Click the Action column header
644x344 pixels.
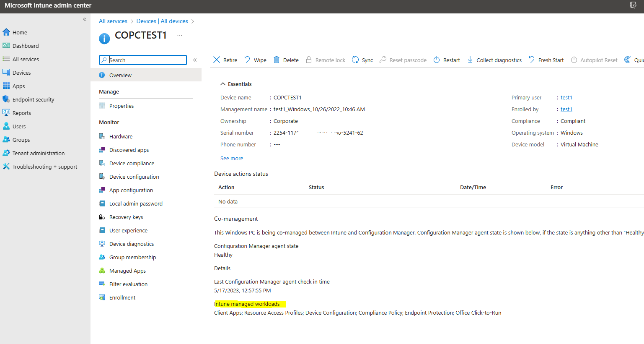pyautogui.click(x=226, y=187)
